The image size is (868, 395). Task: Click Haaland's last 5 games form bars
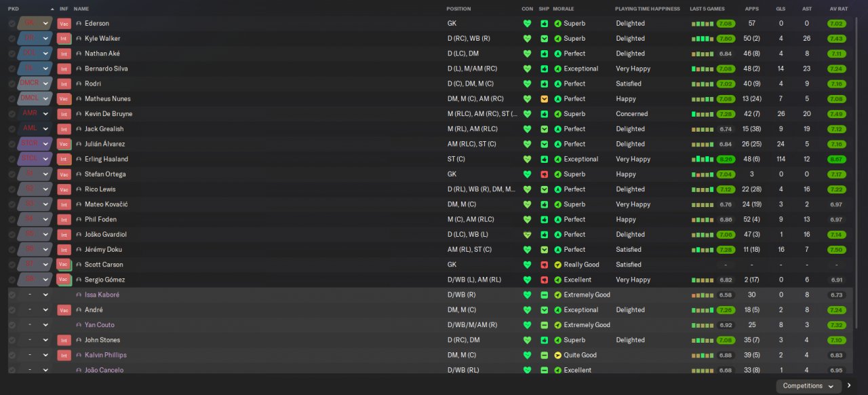click(703, 159)
